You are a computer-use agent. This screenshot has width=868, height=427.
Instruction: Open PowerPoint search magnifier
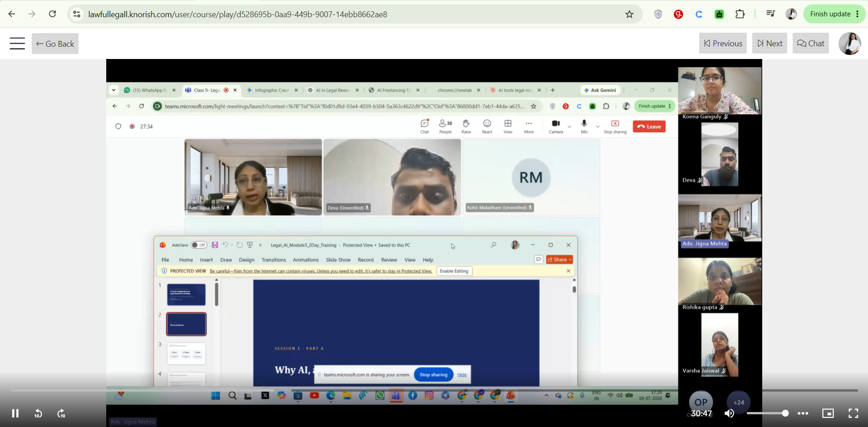pos(493,245)
